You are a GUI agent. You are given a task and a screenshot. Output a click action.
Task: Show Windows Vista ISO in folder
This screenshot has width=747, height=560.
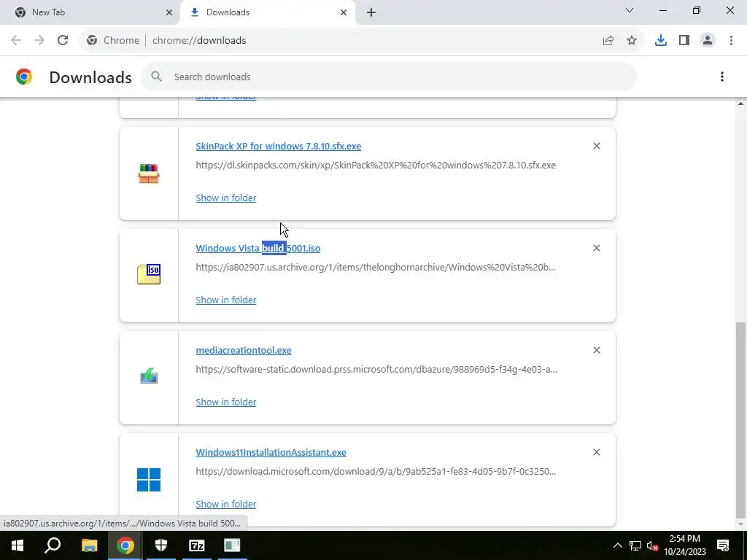(226, 300)
